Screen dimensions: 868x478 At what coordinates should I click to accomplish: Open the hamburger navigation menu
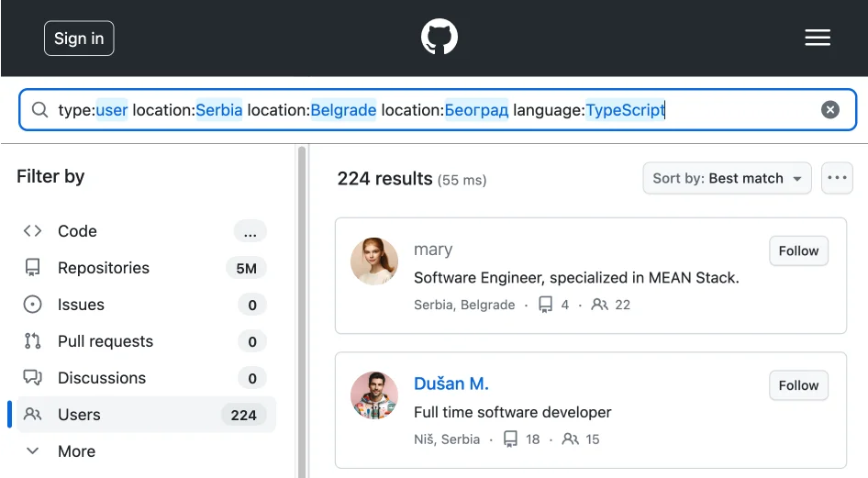[x=817, y=38]
